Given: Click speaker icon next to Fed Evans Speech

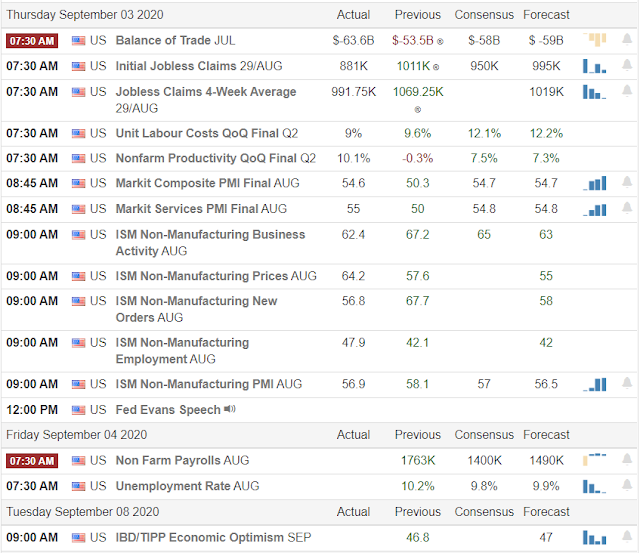Looking at the screenshot, I should (x=230, y=409).
